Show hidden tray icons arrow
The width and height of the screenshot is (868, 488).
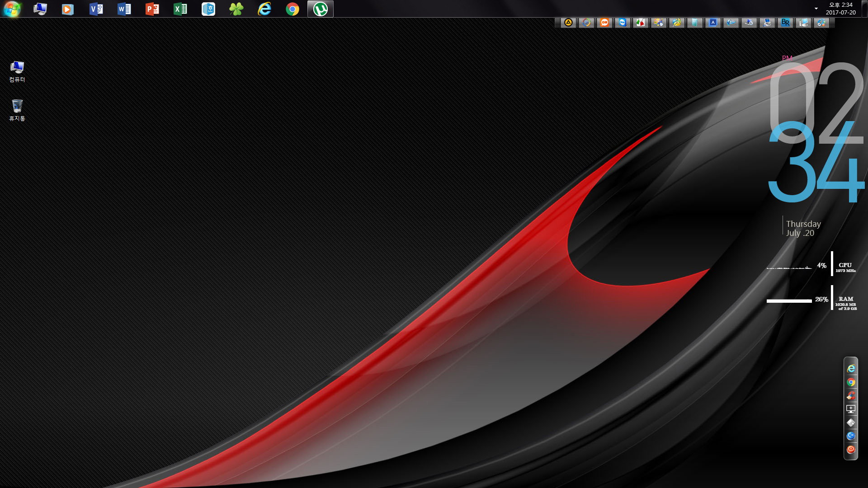816,9
